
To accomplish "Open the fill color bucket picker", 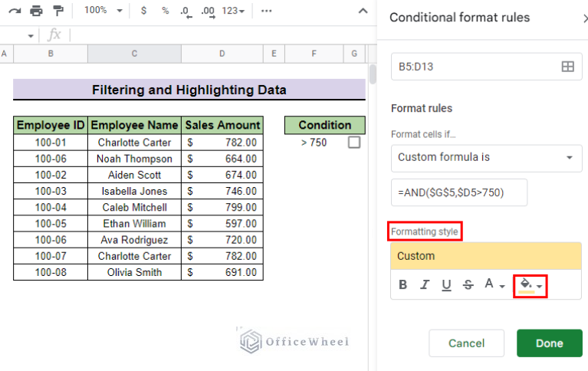I will (531, 286).
